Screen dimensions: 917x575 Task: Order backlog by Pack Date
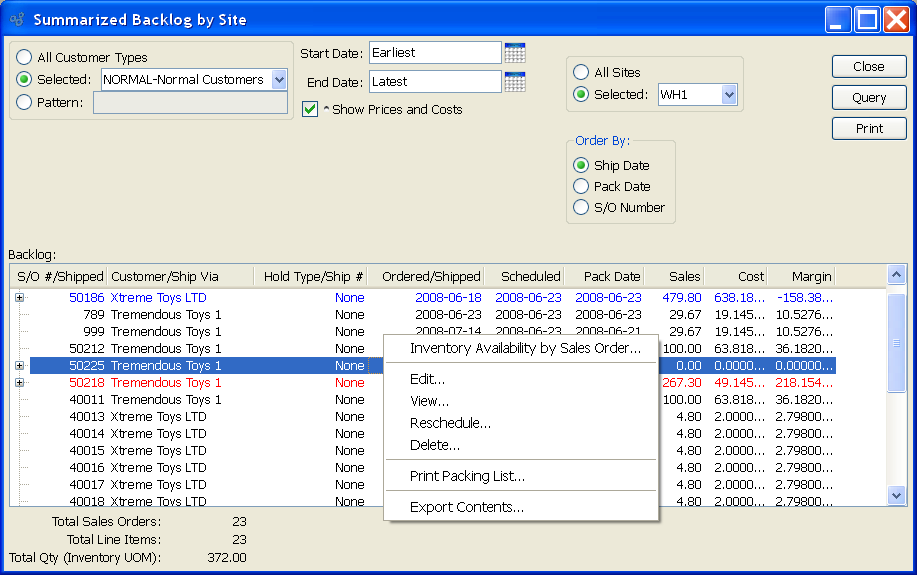coord(581,187)
